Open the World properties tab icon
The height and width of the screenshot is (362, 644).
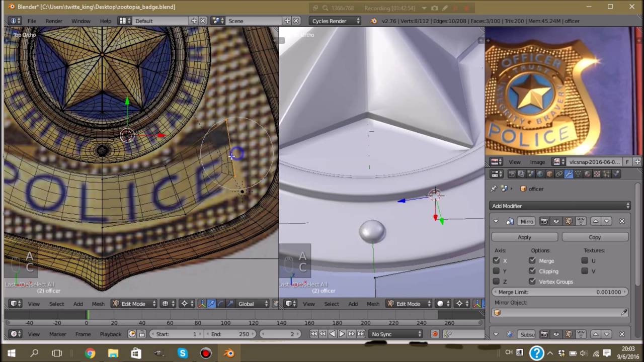[540, 174]
